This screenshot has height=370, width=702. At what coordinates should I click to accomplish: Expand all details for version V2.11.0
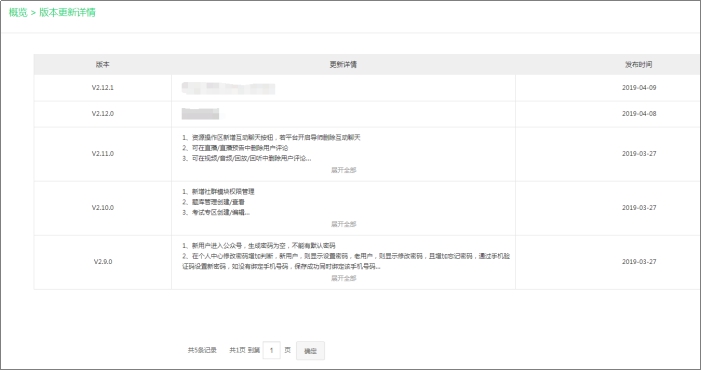343,170
